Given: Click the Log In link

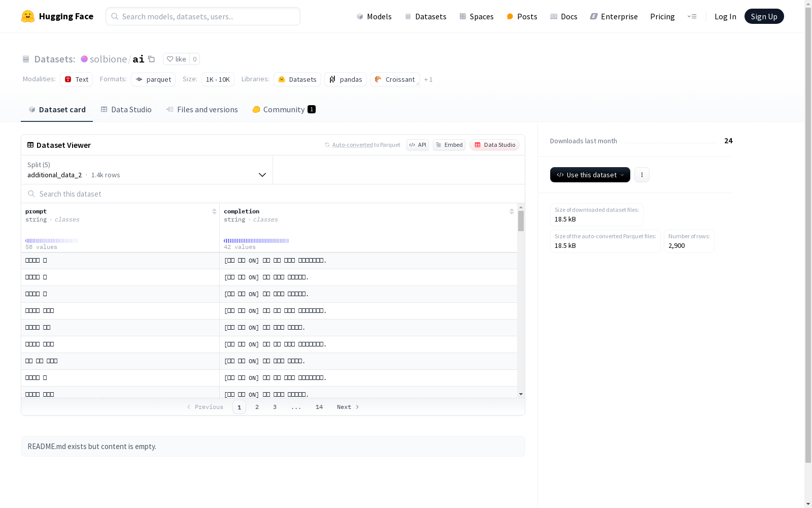Looking at the screenshot, I should click(x=725, y=16).
